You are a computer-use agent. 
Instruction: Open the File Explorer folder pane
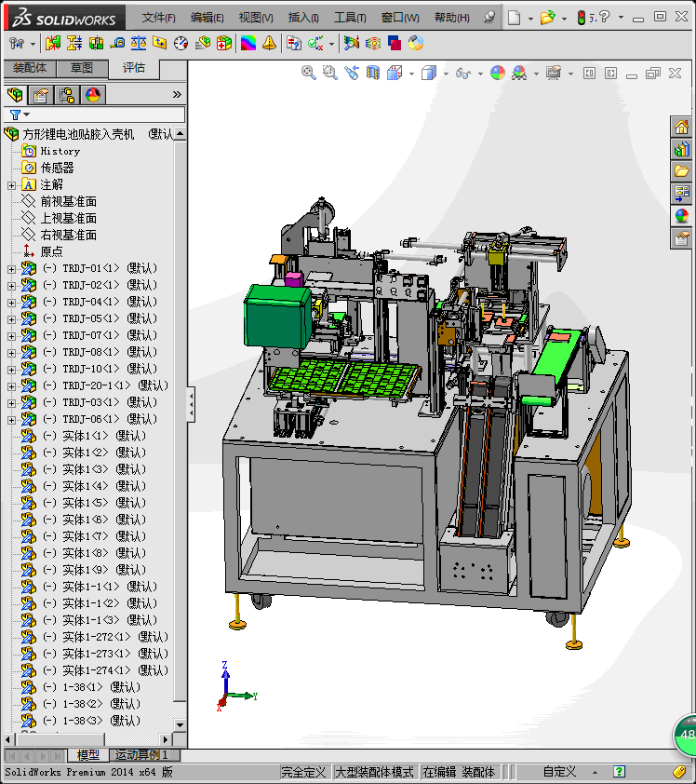click(x=680, y=171)
